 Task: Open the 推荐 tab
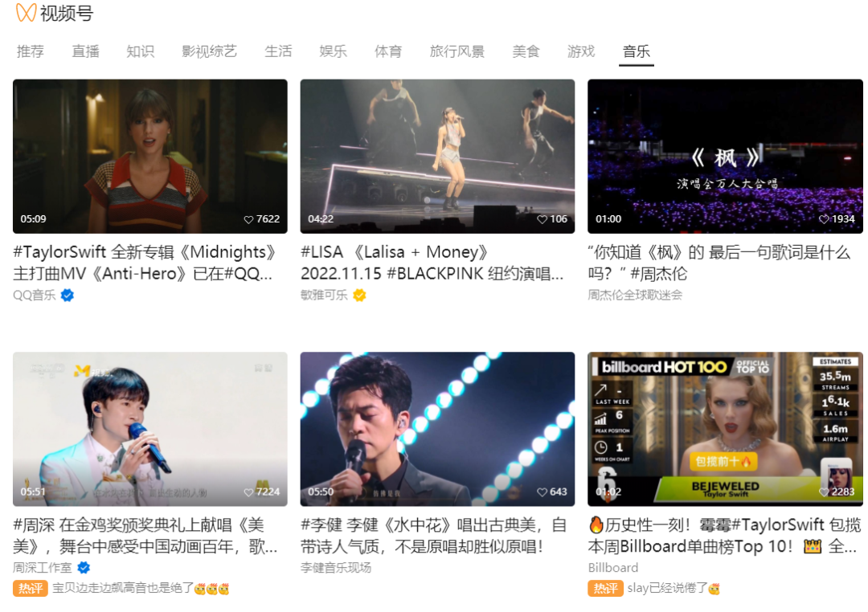pos(30,51)
